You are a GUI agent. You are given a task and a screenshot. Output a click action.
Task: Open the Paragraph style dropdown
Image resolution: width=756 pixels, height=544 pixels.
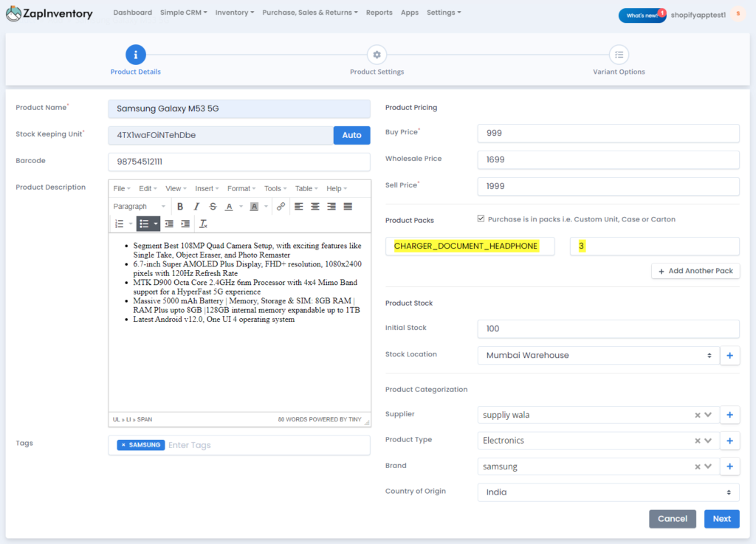[x=140, y=206]
